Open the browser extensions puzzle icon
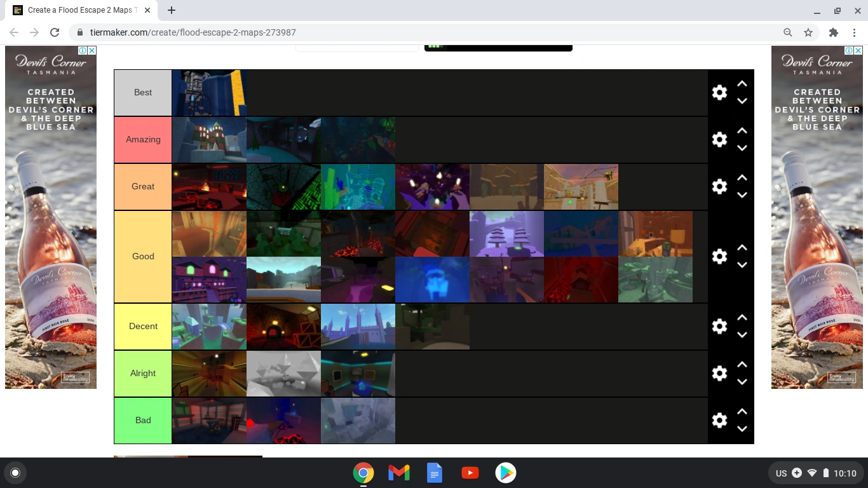The width and height of the screenshot is (868, 488). [x=833, y=32]
